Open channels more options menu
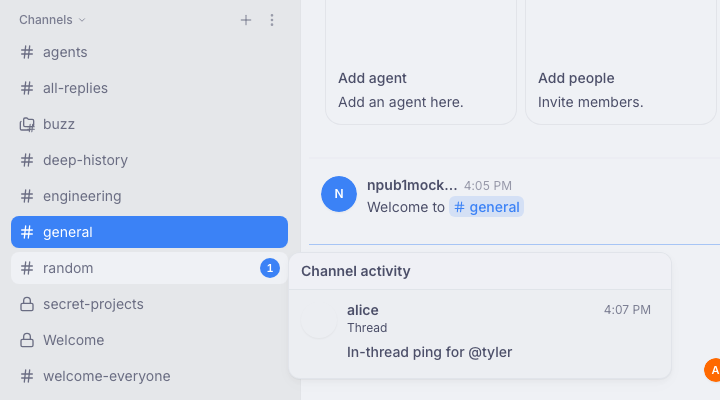720x400 pixels. [272, 20]
